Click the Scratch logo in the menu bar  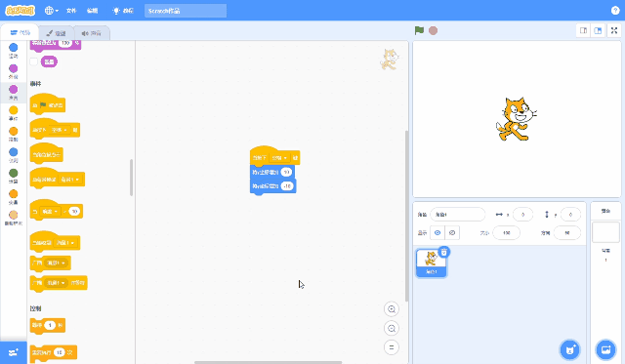[20, 11]
